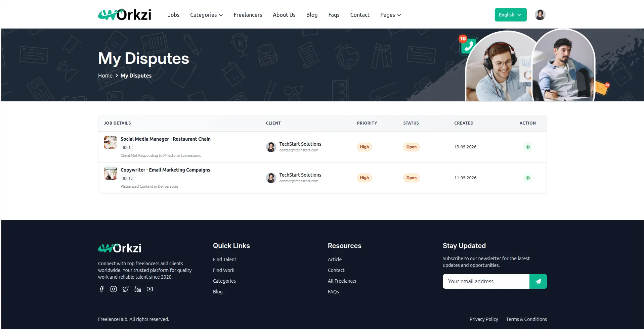The width and height of the screenshot is (644, 330).
Task: Open the Blog nav item in the header
Action: (312, 15)
